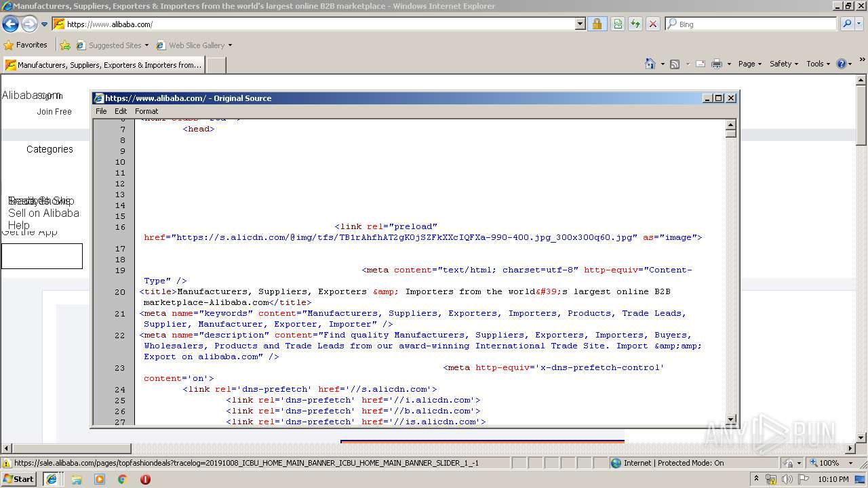
Task: Expand the Print options dropdown arrow
Action: (x=729, y=64)
